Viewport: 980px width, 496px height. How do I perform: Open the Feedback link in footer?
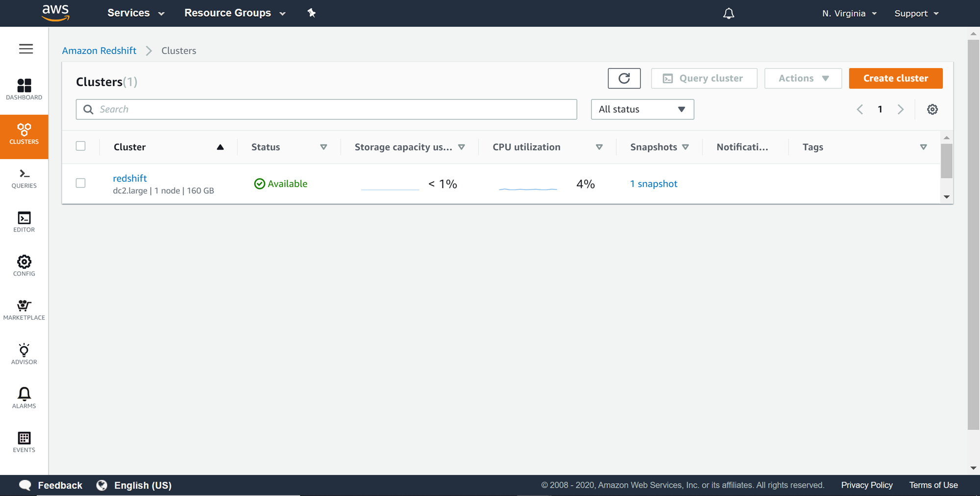pyautogui.click(x=50, y=485)
